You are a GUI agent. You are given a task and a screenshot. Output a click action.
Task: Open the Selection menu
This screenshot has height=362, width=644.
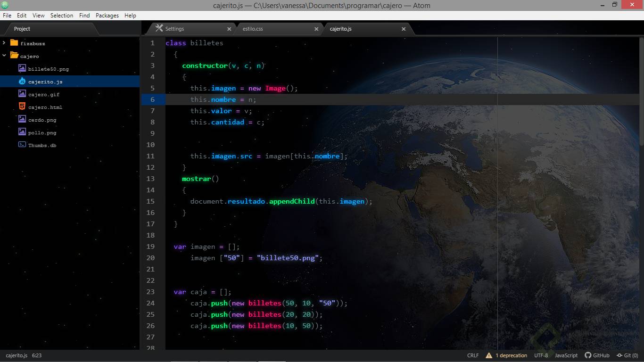pyautogui.click(x=62, y=16)
